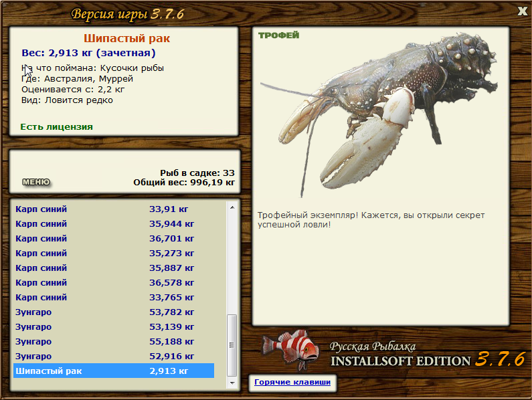
Task: Click the Трофейный экземпляр description text
Action: (371, 220)
